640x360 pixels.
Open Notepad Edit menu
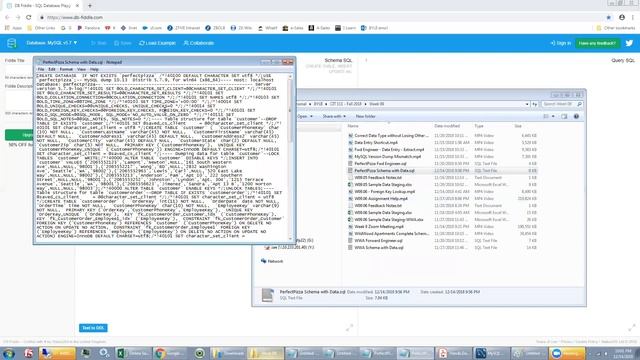tap(52, 69)
